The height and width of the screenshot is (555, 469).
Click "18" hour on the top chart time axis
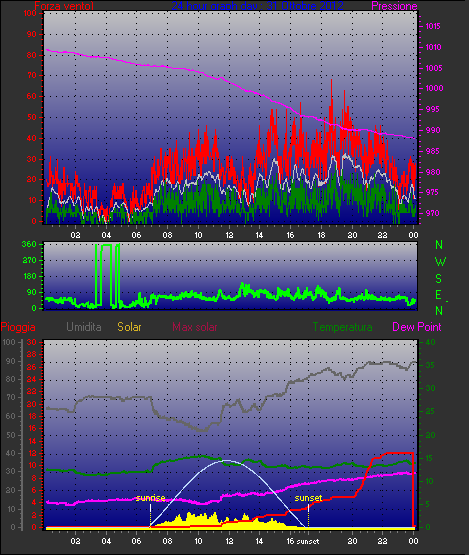point(321,235)
